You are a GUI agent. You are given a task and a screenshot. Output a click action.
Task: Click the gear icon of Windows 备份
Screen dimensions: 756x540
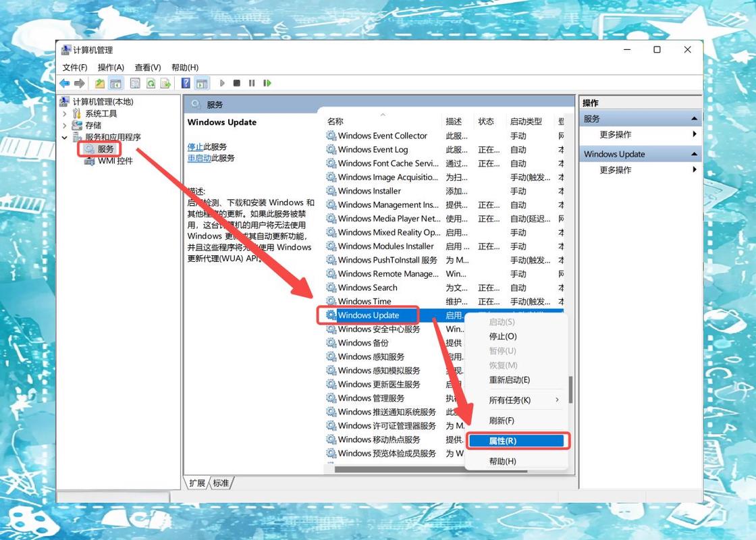pyautogui.click(x=331, y=343)
